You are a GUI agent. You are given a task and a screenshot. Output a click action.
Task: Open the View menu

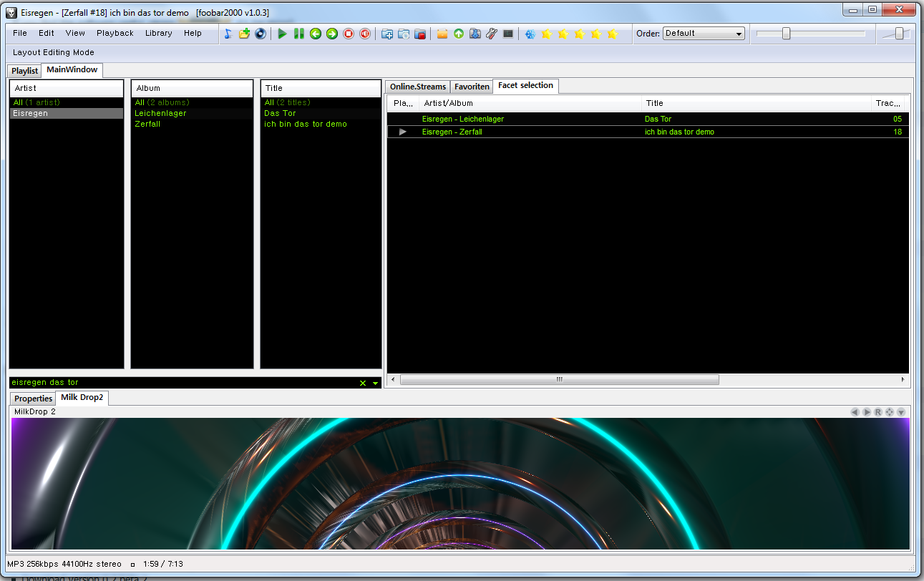point(75,33)
